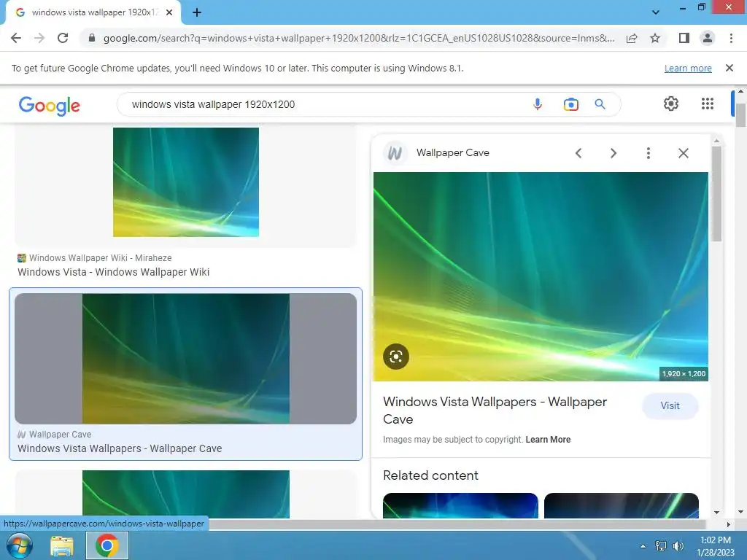This screenshot has height=560, width=747.
Task: Click the 'Related content' heading
Action: click(x=430, y=475)
